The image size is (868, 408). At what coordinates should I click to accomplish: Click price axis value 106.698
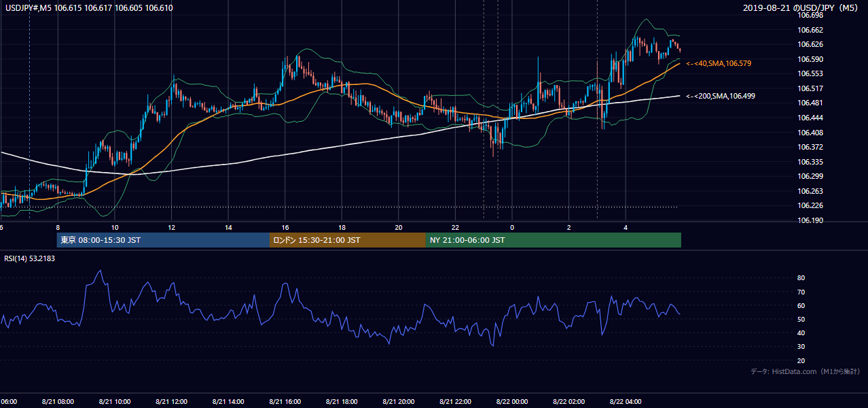click(x=810, y=15)
